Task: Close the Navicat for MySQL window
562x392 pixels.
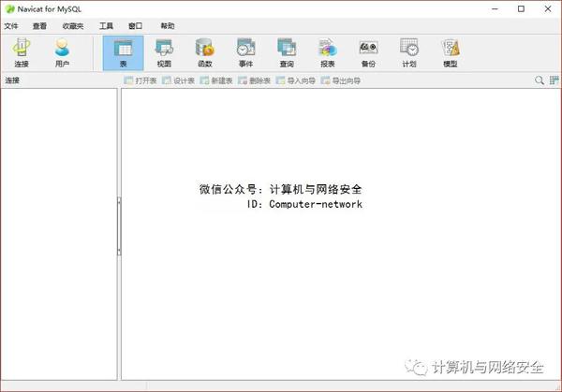Action: (x=548, y=9)
